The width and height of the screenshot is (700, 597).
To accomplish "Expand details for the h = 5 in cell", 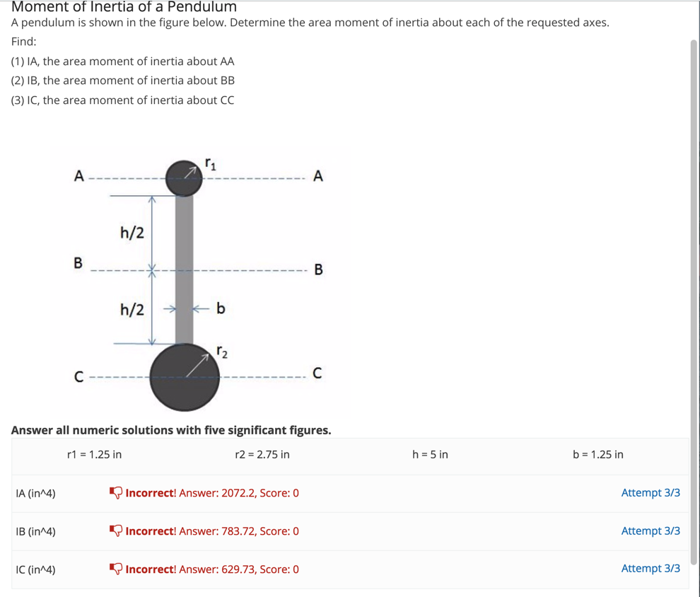I will [x=430, y=455].
